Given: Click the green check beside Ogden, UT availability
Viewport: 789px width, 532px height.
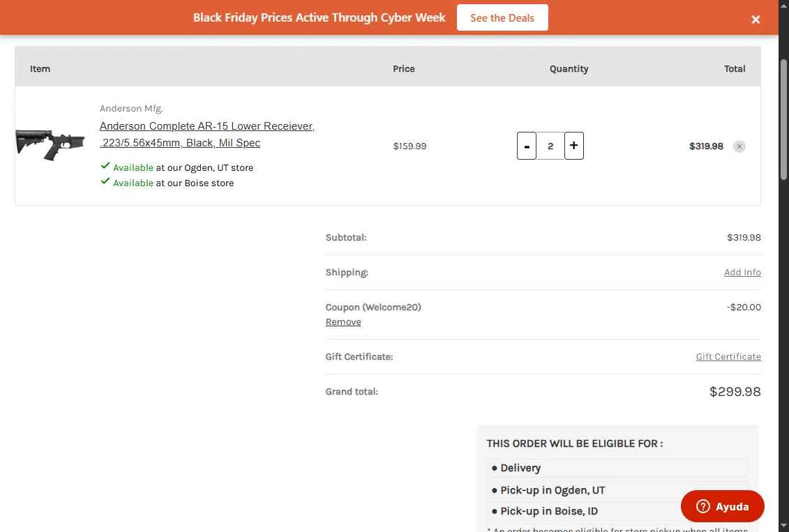Looking at the screenshot, I should click(105, 165).
